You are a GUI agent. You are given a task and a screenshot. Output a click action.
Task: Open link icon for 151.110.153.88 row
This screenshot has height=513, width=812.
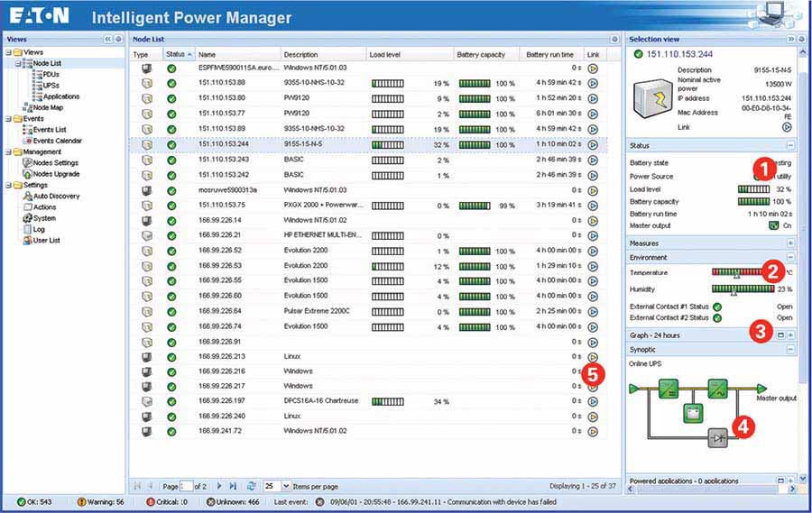pos(593,83)
